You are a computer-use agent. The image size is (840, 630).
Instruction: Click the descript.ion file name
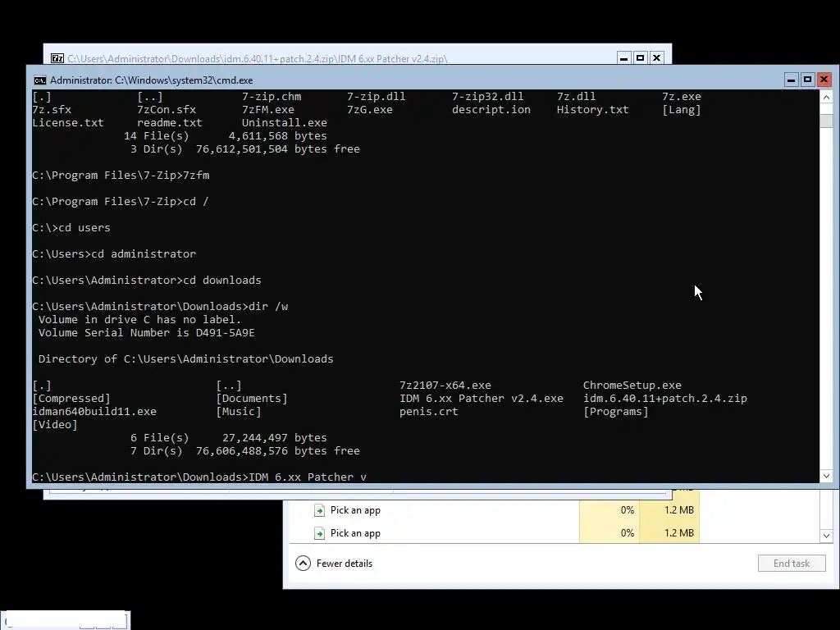[x=491, y=110]
